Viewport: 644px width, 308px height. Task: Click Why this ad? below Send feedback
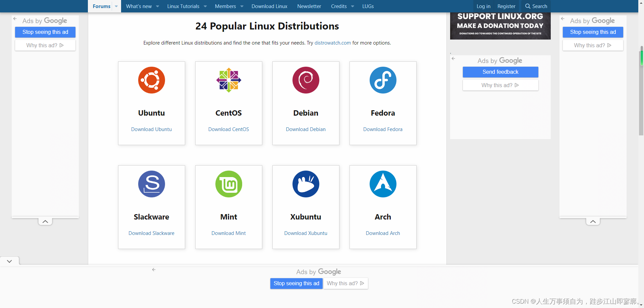point(500,85)
